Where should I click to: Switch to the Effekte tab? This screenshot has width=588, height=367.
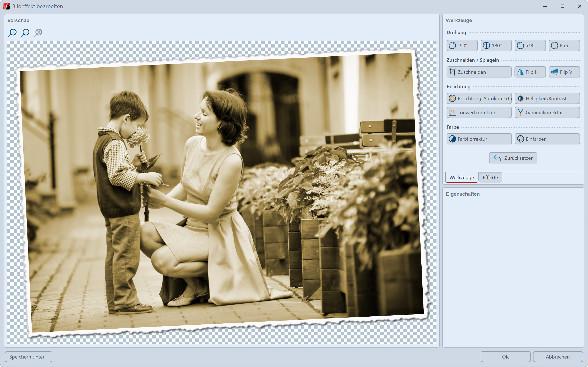490,178
